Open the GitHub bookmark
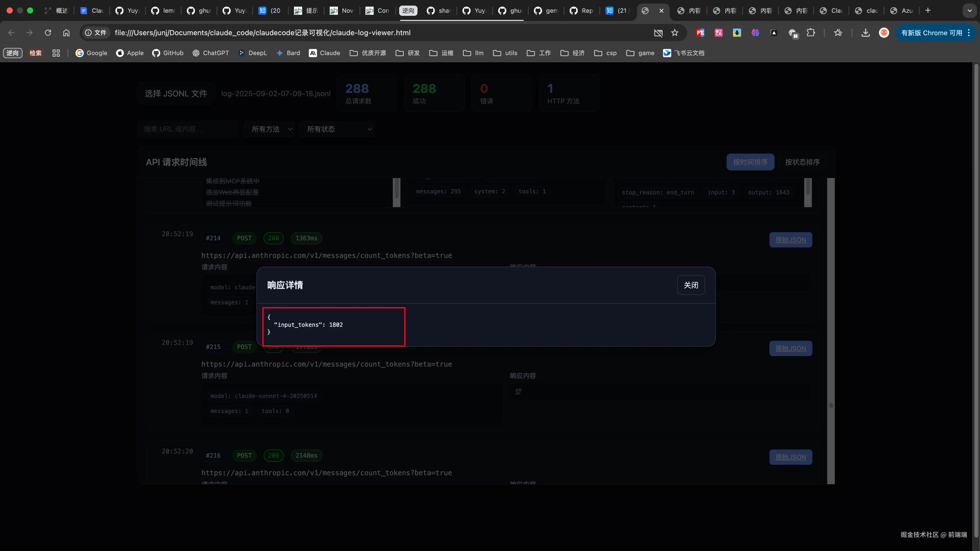The height and width of the screenshot is (551, 980). click(x=168, y=53)
